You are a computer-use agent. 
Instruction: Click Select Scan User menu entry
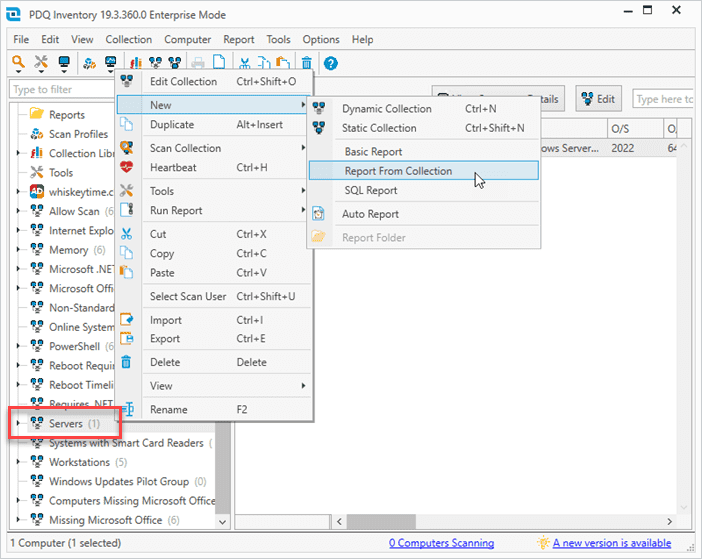pos(214,296)
